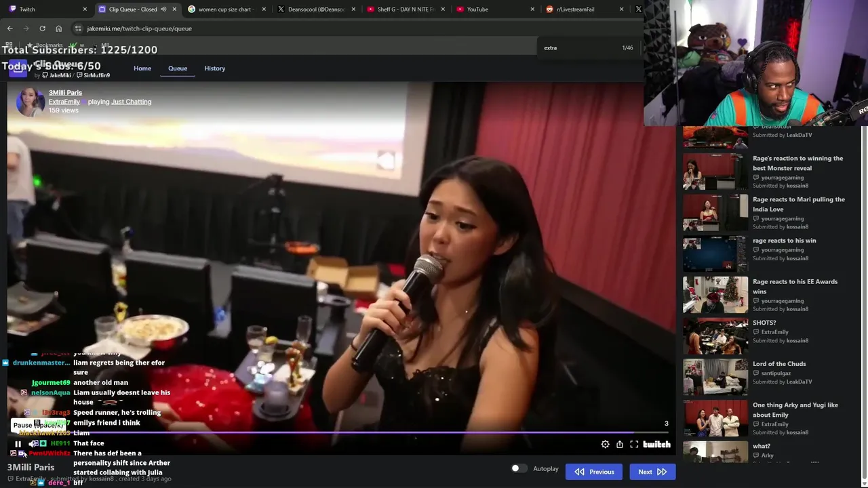Play queued clip 'rage reacts to his win'
Image resolution: width=868 pixels, height=488 pixels.
pos(764,254)
